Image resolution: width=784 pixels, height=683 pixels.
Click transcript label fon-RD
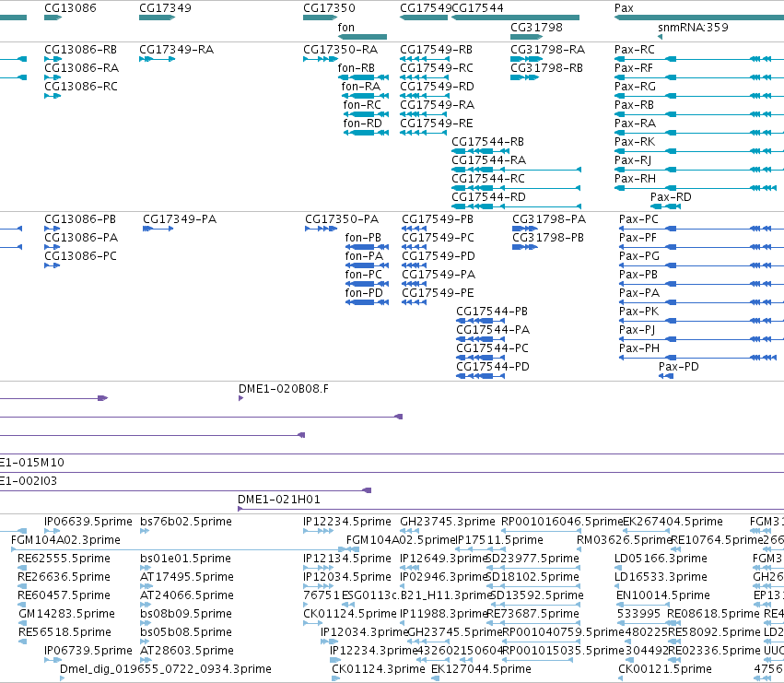pyautogui.click(x=362, y=124)
